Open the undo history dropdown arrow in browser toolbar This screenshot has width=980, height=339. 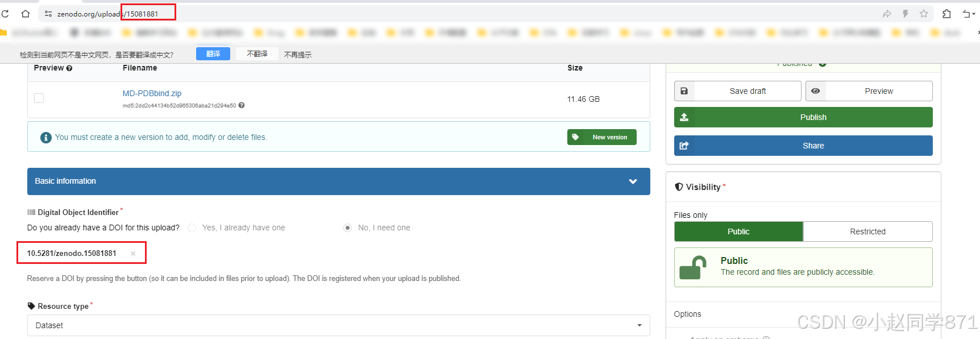pos(973,14)
